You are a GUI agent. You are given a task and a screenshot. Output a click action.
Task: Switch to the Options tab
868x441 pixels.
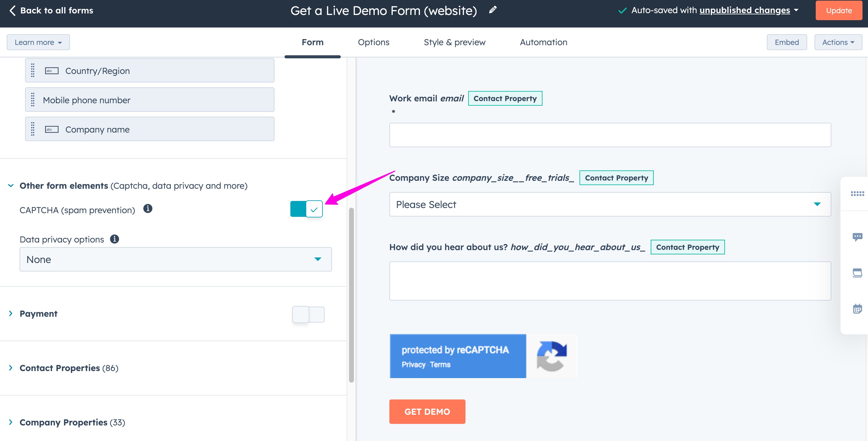click(373, 42)
